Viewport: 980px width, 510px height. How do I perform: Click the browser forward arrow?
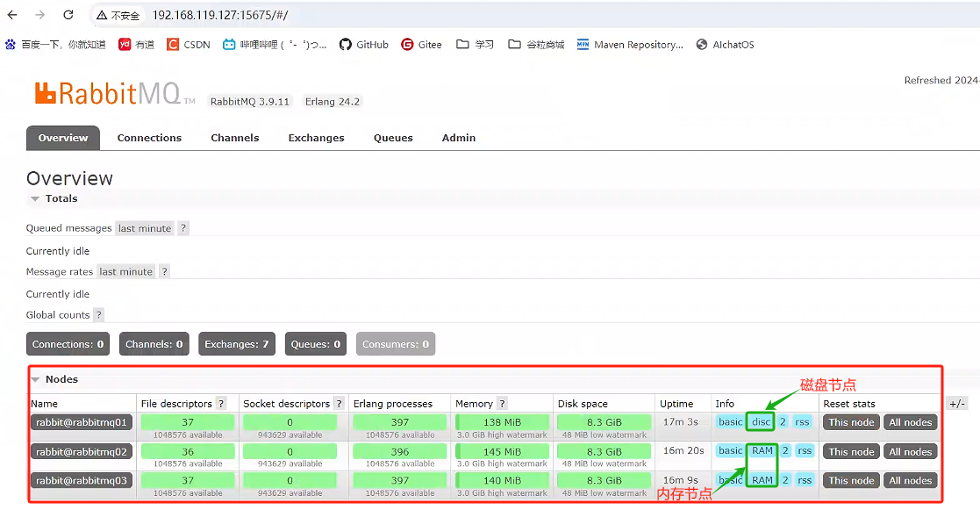click(40, 15)
